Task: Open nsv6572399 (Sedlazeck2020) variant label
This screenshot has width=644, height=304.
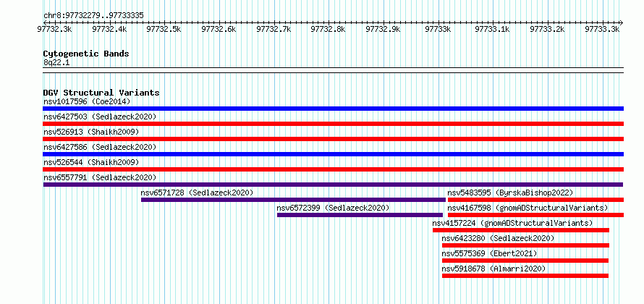Action: pos(333,208)
